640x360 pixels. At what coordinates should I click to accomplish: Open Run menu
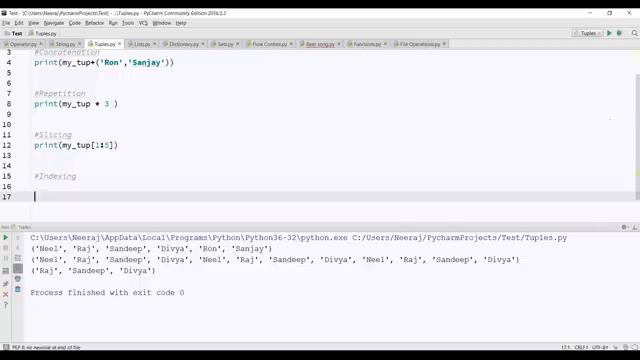pyautogui.click(x=113, y=23)
